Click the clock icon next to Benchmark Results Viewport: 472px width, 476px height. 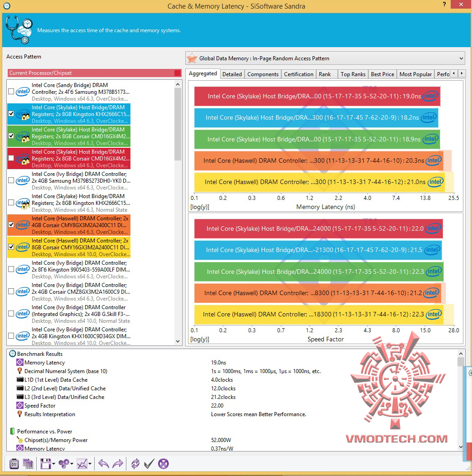point(12,354)
